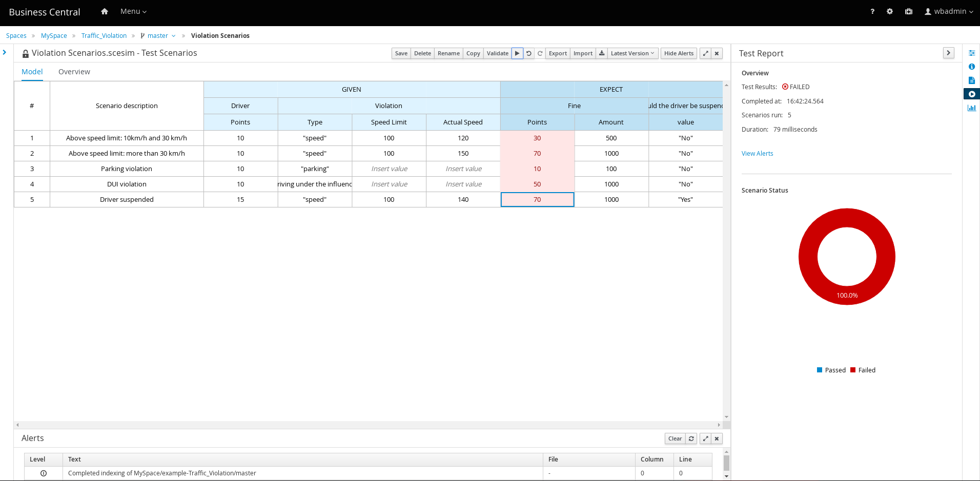The height and width of the screenshot is (481, 980).
Task: Select Speed Limit Insert value for Parking violation
Action: (389, 169)
